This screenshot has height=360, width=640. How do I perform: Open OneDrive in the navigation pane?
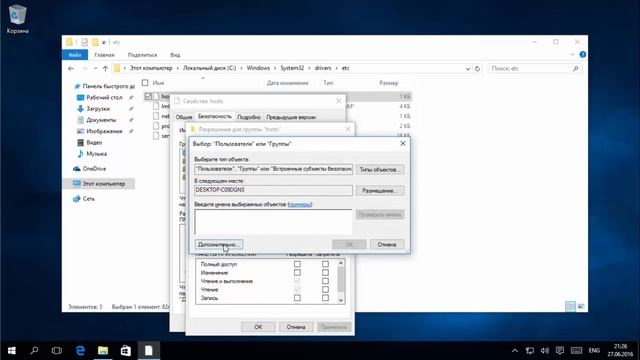(x=94, y=169)
